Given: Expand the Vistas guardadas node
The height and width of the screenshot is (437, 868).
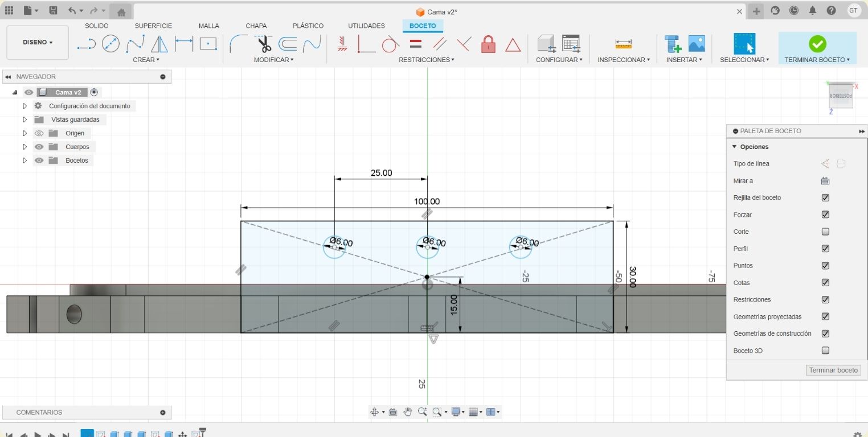Looking at the screenshot, I should (24, 119).
